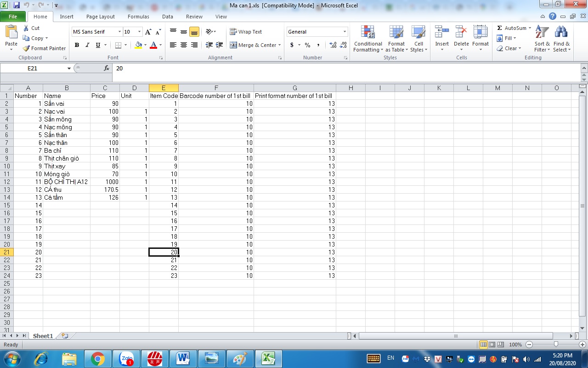Apply top vertical alignment

point(173,32)
